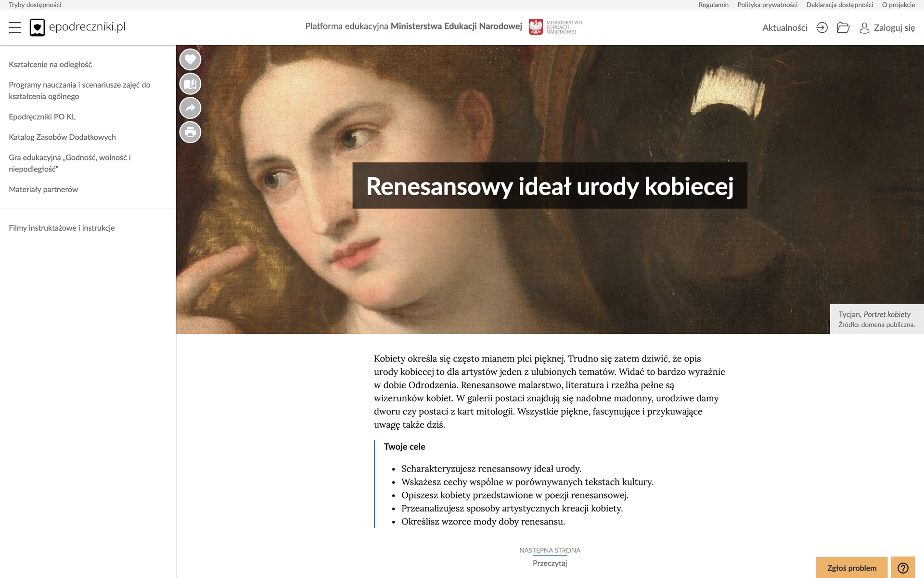Open the help question mark button
Screen dimensions: 924x578
coord(903,568)
